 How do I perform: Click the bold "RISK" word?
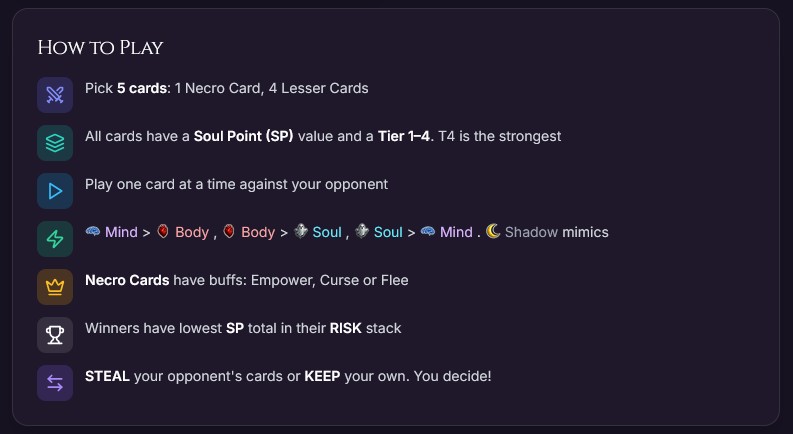click(347, 328)
